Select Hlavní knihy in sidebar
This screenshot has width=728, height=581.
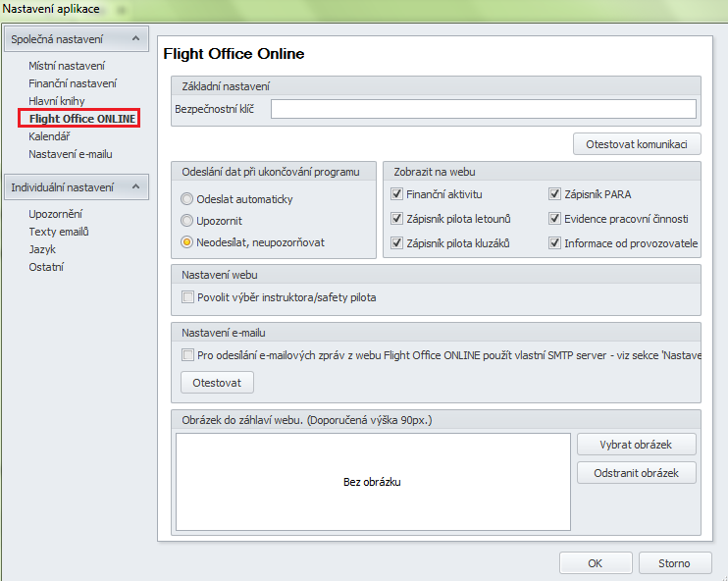point(57,101)
